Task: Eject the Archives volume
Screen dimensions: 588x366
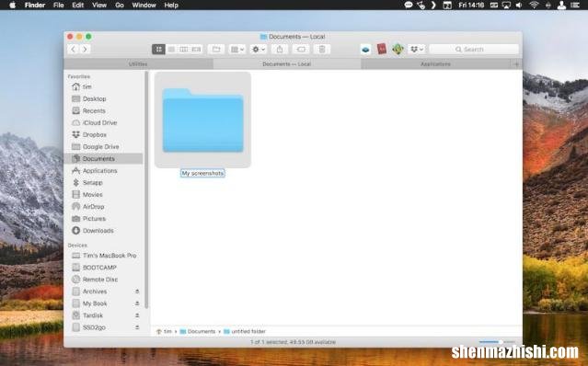Action: 137,292
